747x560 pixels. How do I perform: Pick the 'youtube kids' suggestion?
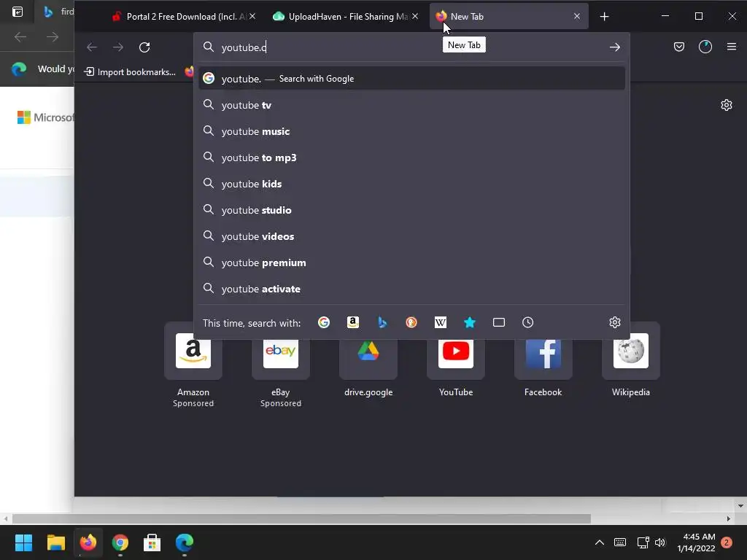411,184
